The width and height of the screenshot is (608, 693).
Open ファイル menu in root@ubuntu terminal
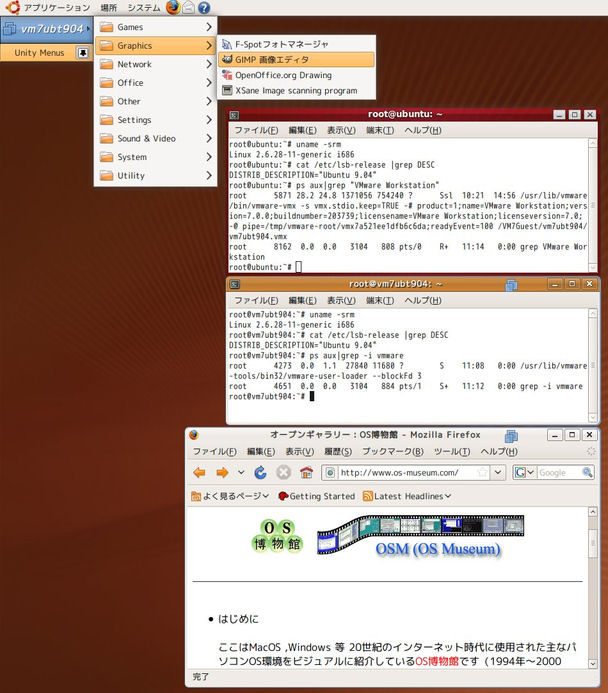[x=256, y=130]
